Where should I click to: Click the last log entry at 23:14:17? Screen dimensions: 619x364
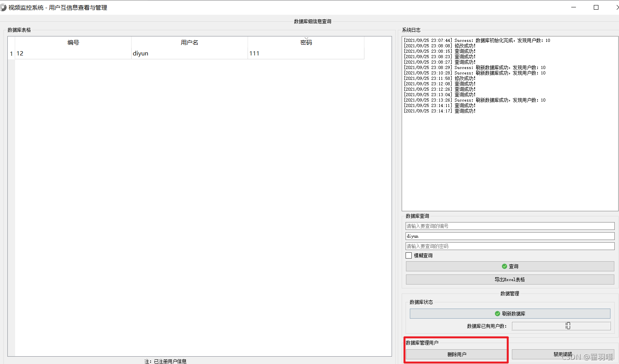(440, 111)
